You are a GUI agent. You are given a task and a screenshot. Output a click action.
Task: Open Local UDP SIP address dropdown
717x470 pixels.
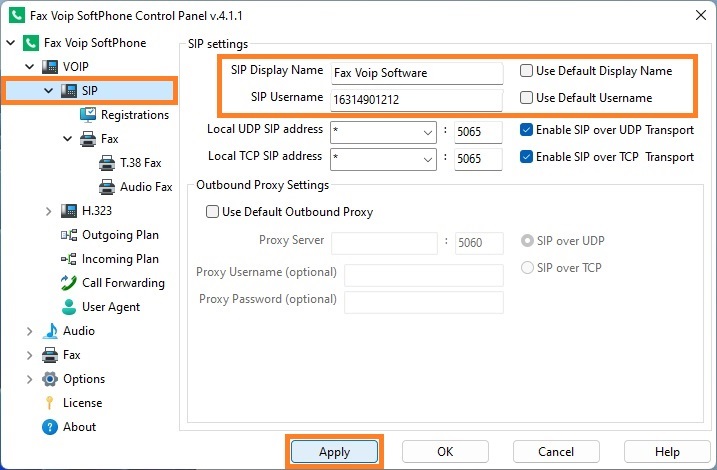click(x=428, y=133)
